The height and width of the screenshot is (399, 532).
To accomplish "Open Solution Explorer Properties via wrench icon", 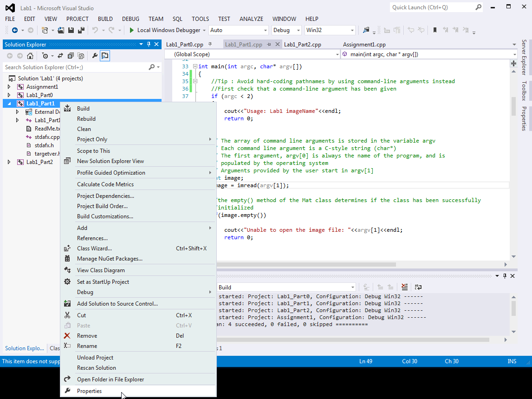I will [x=95, y=55].
